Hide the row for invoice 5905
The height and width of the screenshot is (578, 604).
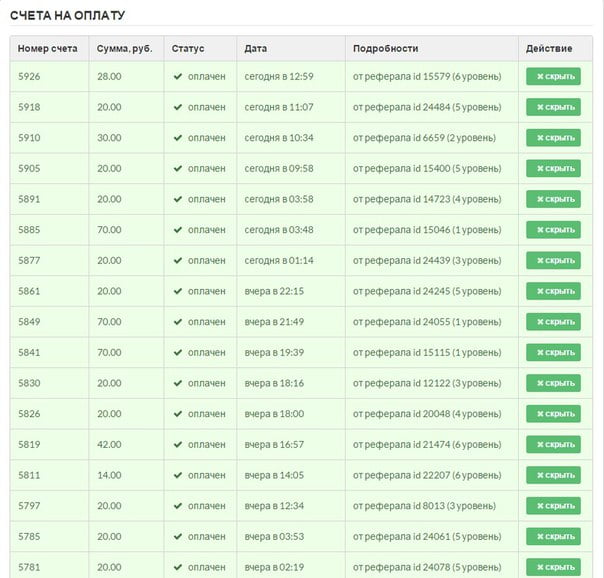pyautogui.click(x=553, y=168)
